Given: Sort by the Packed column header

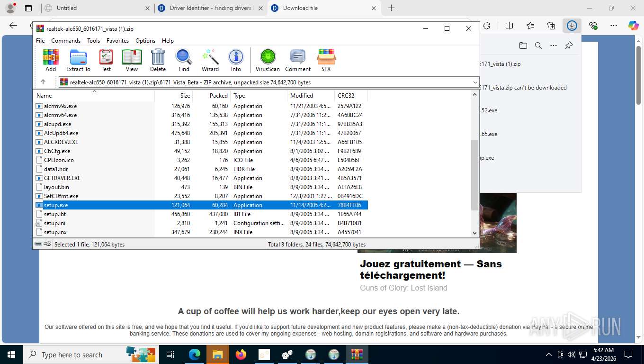Looking at the screenshot, I should click(x=212, y=96).
